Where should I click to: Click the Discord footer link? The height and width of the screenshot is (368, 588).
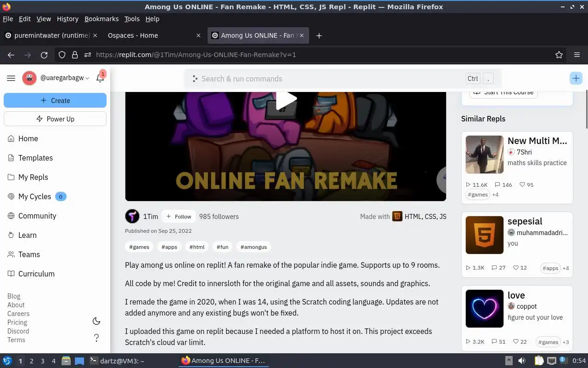point(18,331)
